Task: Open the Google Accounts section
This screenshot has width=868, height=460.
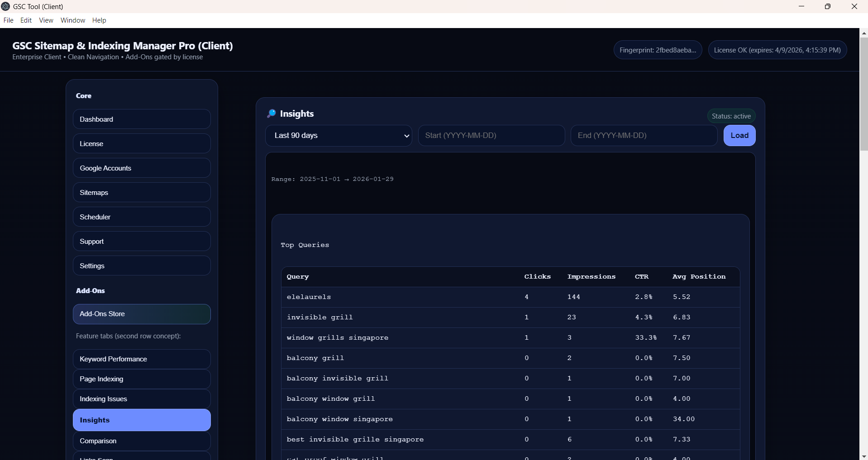Action: [142, 168]
